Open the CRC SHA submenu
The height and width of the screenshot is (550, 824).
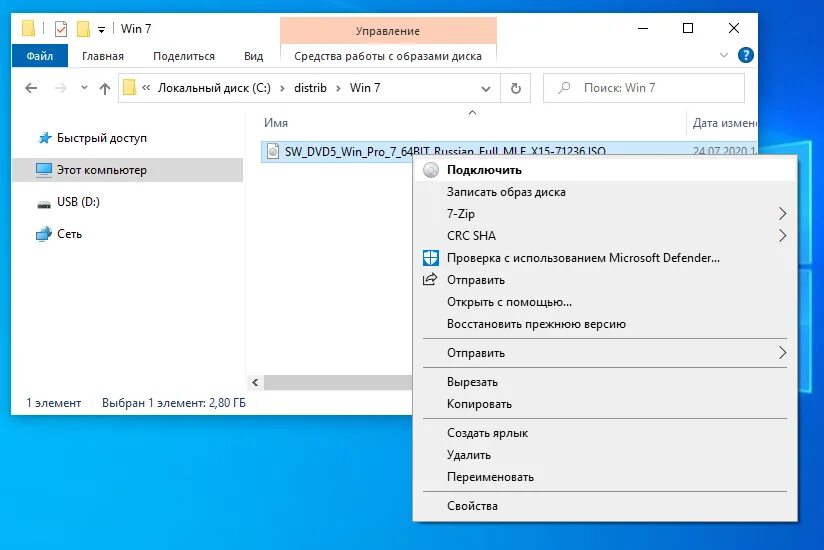(x=604, y=236)
